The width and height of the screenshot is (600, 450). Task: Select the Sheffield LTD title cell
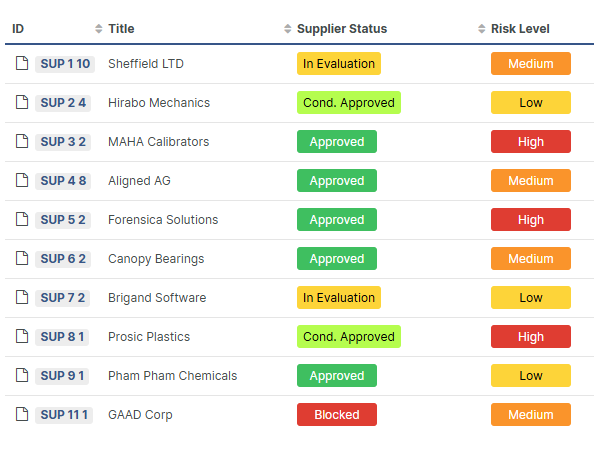[x=145, y=64]
